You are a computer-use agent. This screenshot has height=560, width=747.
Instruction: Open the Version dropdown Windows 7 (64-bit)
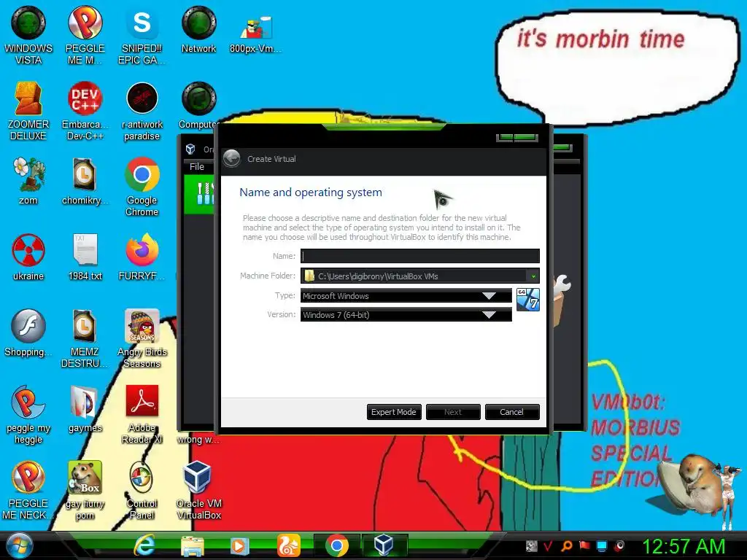pyautogui.click(x=406, y=315)
